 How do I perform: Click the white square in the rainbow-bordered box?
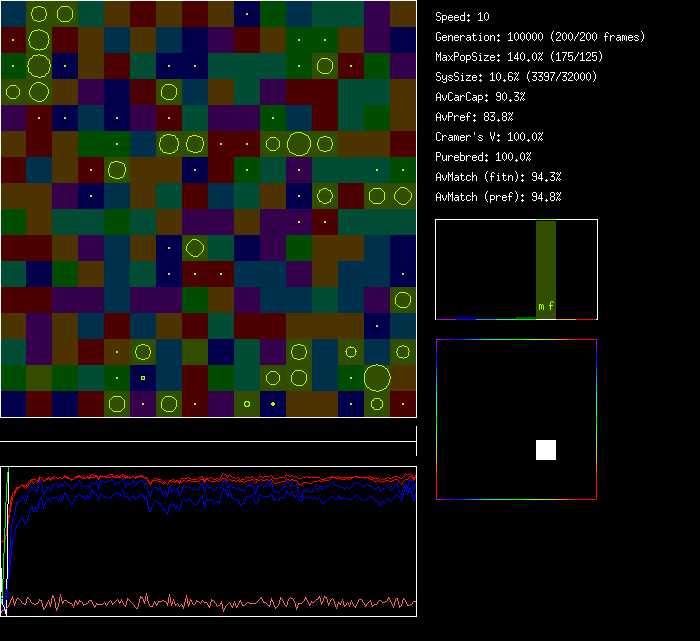[546, 450]
